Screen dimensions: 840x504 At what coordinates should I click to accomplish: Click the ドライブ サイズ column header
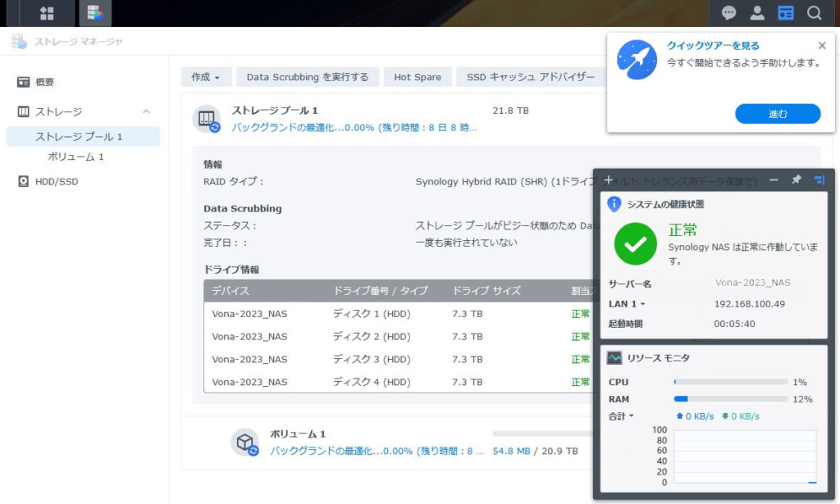486,291
